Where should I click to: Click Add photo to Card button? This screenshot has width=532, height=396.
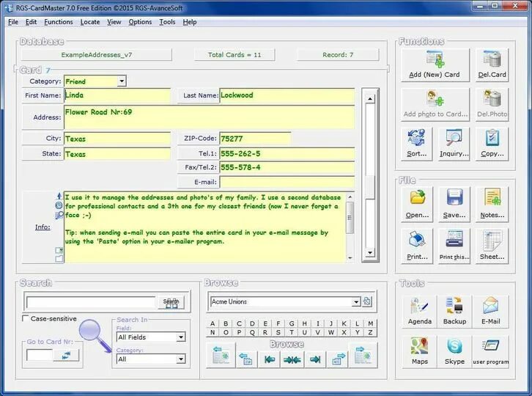pos(435,104)
